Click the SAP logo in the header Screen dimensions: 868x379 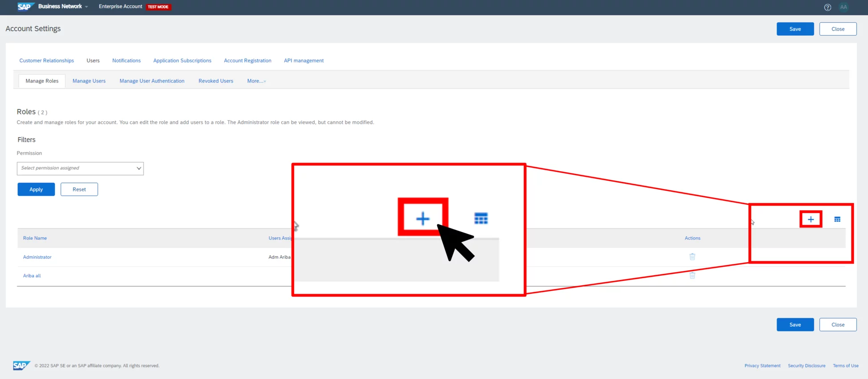pos(25,7)
